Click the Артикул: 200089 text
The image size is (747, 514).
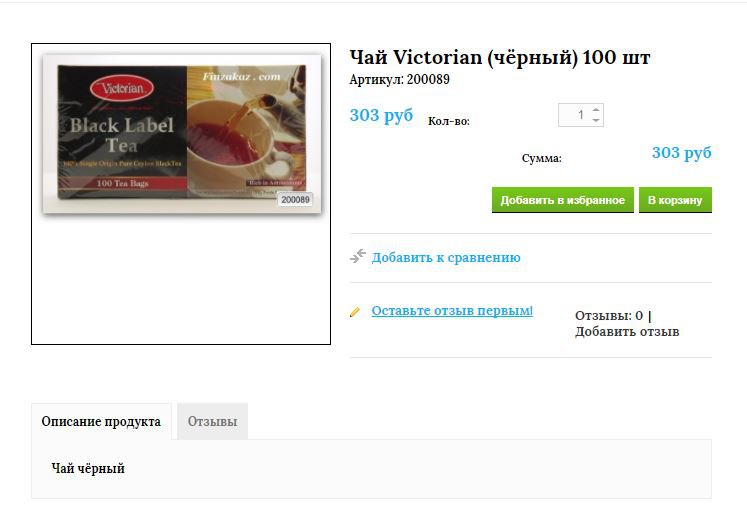(399, 80)
